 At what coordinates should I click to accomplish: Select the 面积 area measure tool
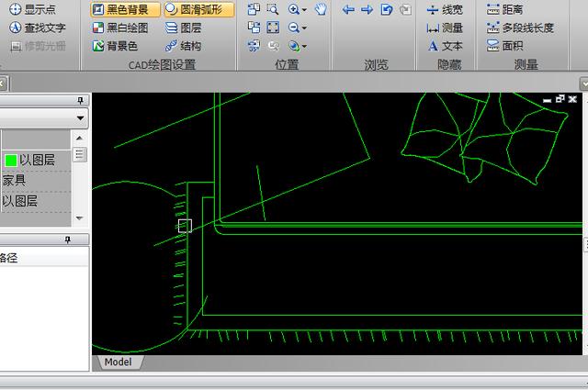click(504, 46)
